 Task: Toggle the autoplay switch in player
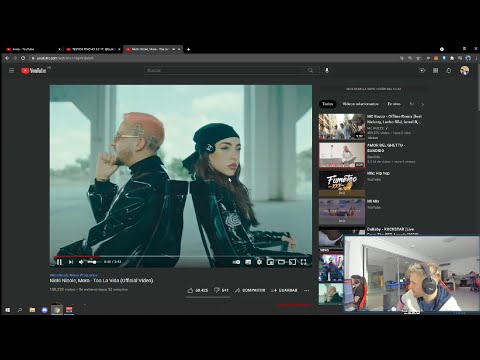(236, 262)
